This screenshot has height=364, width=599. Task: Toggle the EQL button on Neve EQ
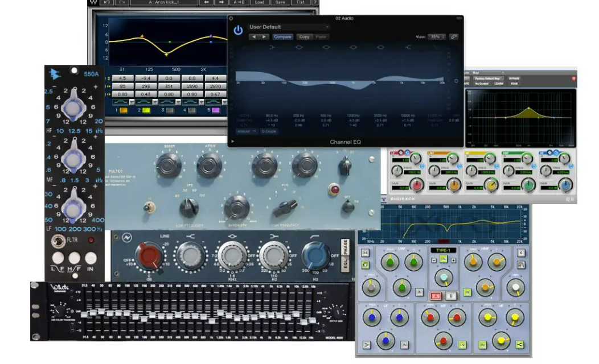[x=346, y=264]
